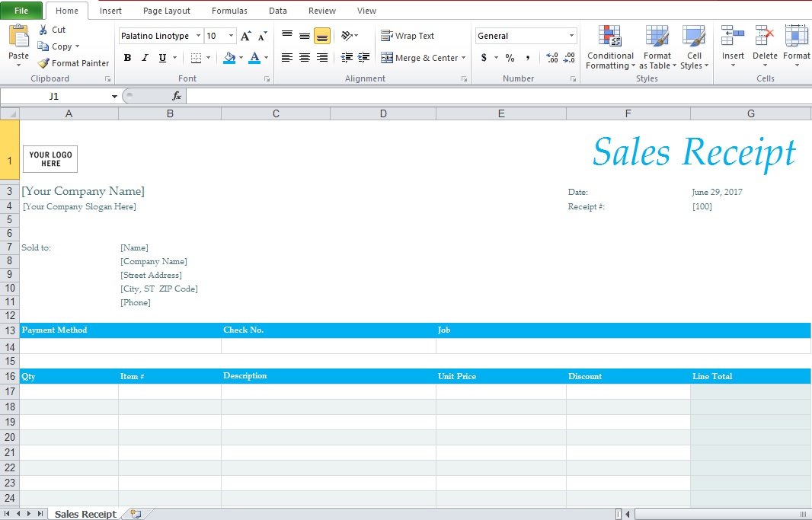Toggle Bold formatting
The height and width of the screenshot is (520, 812).
tap(127, 58)
